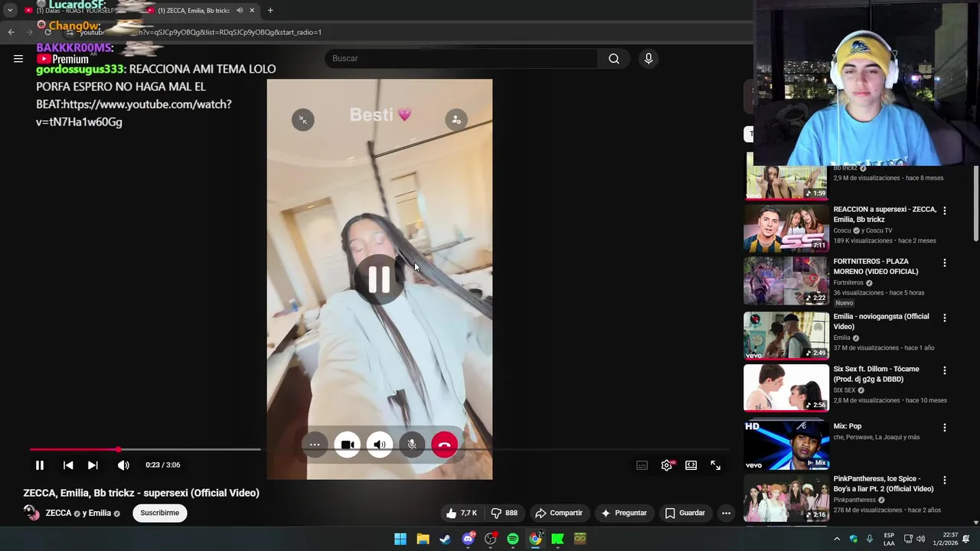
Task: Toggle theater mode in player
Action: (691, 465)
